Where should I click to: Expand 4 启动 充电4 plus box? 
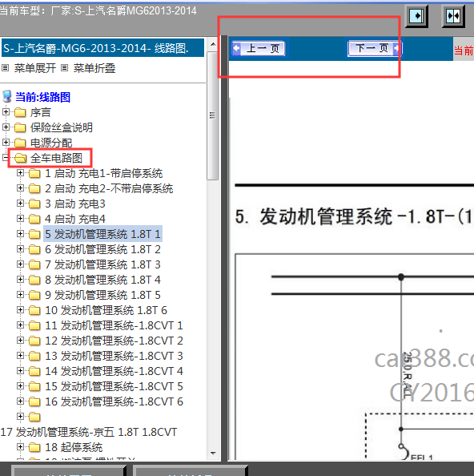20,219
